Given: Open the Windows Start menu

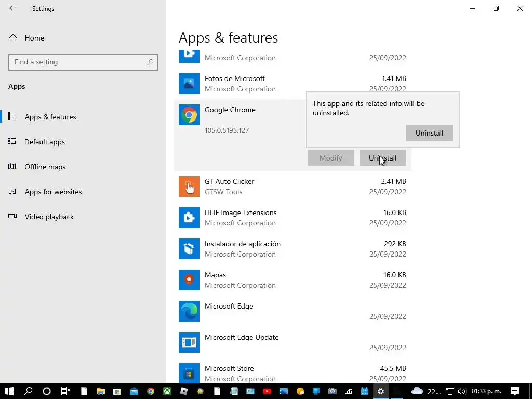Looking at the screenshot, I should coord(9,391).
